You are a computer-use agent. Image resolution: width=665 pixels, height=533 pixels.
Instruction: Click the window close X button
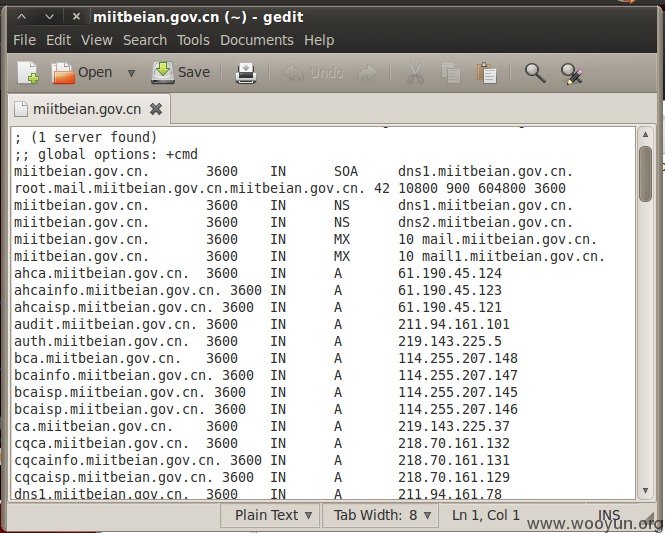76,17
